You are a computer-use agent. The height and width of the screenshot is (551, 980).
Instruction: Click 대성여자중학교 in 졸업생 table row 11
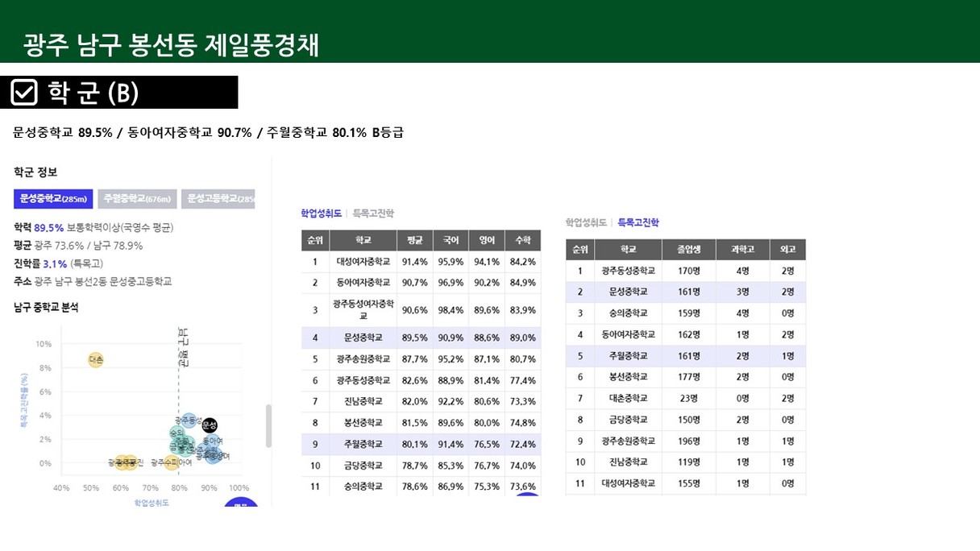[628, 484]
